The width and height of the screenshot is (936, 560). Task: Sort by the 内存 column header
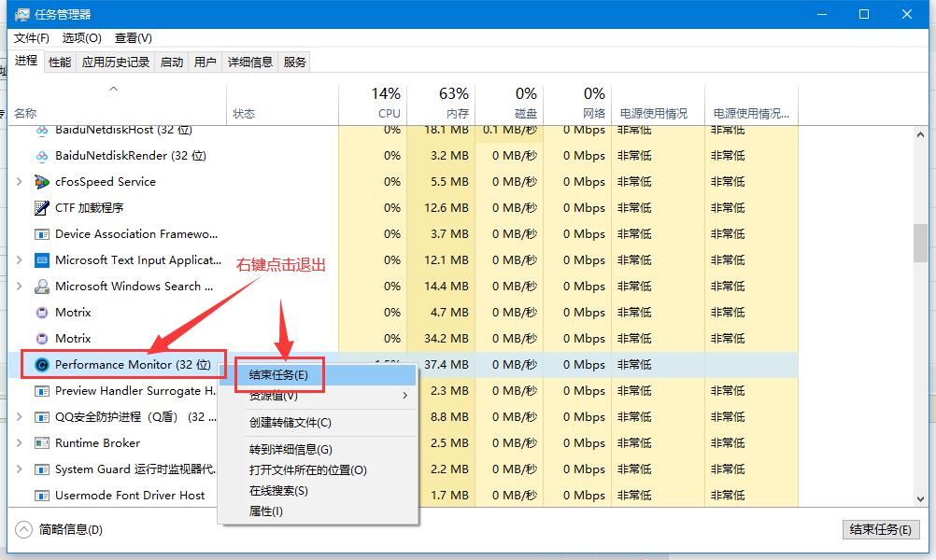tap(441, 105)
